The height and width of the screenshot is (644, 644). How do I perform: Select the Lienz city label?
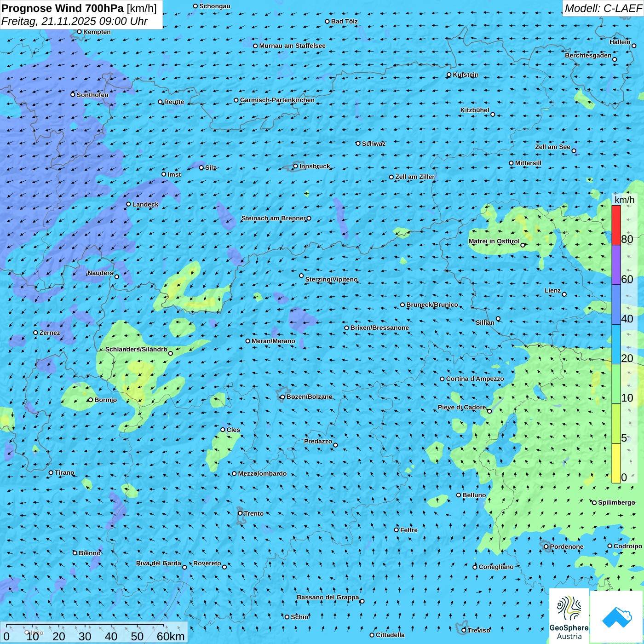tap(552, 290)
